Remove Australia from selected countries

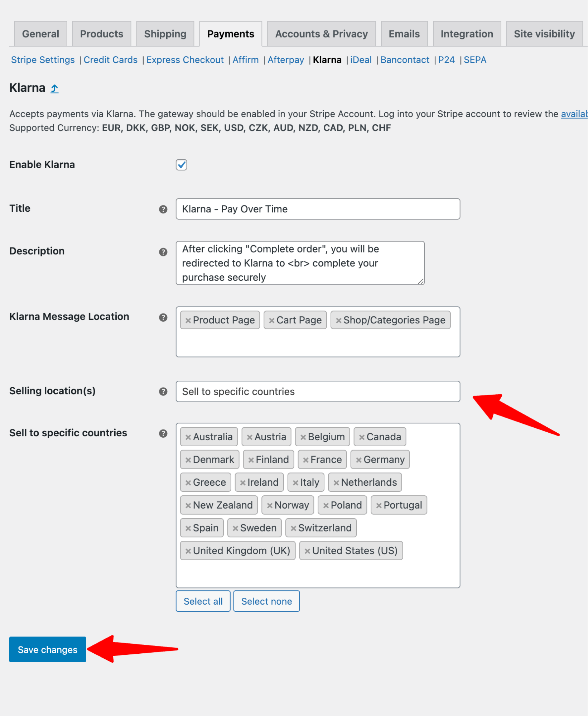[x=188, y=437]
